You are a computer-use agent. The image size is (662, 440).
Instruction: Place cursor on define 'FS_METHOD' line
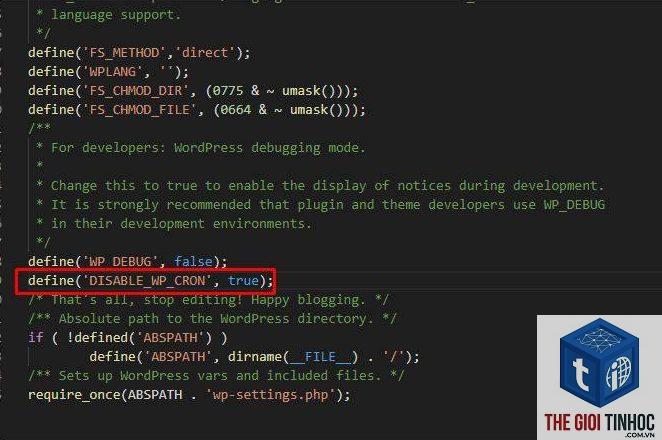[139, 53]
